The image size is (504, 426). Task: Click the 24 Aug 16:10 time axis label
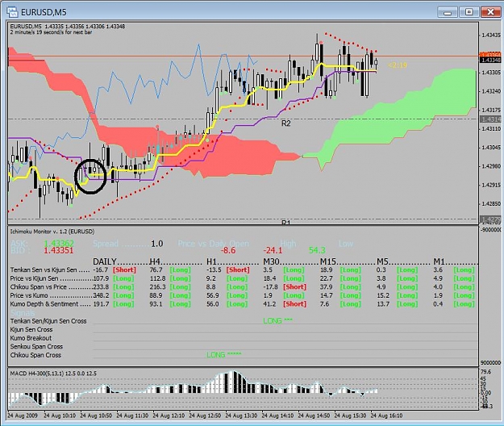coord(386,416)
